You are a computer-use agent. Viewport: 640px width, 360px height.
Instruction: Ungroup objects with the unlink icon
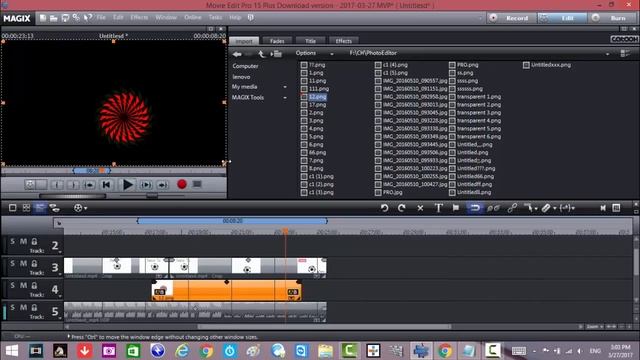pos(493,208)
